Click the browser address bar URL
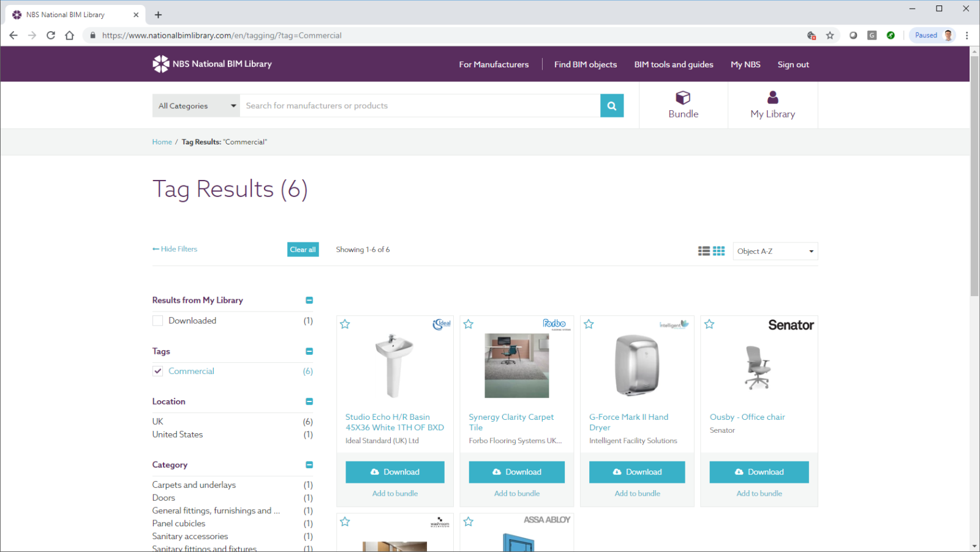Image resolution: width=980 pixels, height=552 pixels. pyautogui.click(x=222, y=35)
